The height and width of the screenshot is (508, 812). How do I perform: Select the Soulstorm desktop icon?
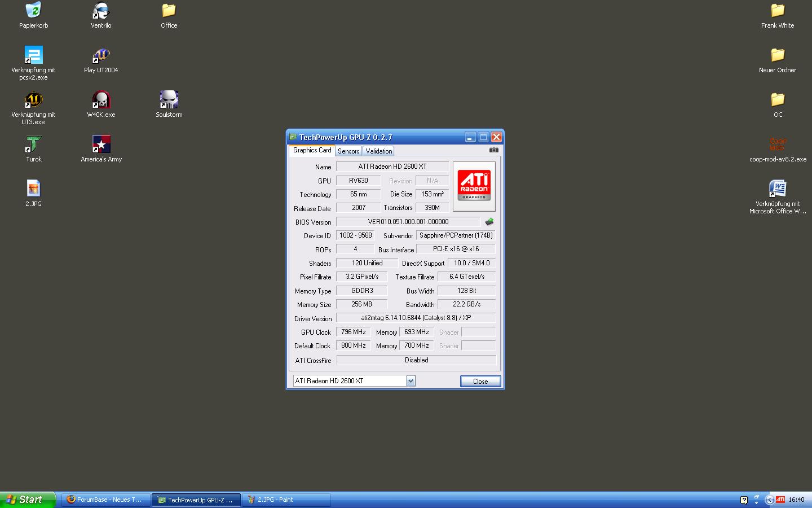169,99
